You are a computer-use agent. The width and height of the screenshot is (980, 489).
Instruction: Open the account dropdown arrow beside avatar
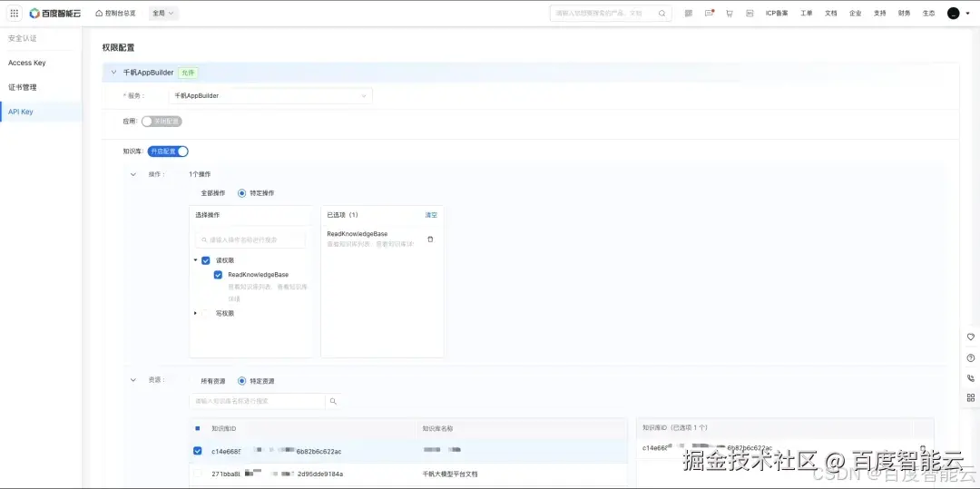(x=967, y=13)
